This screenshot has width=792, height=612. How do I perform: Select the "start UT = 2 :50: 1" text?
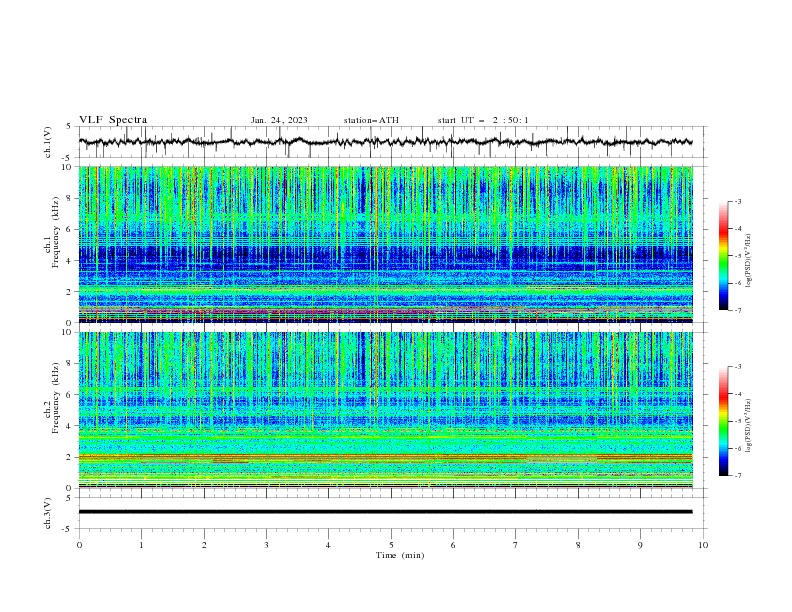click(483, 120)
